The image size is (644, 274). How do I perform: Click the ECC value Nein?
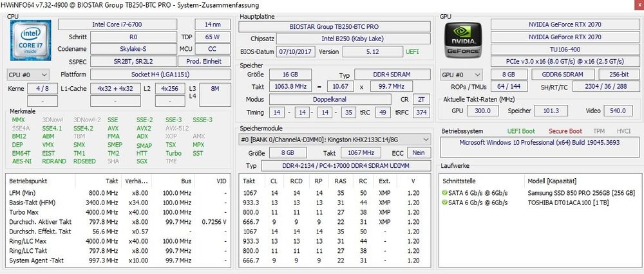[x=419, y=153]
